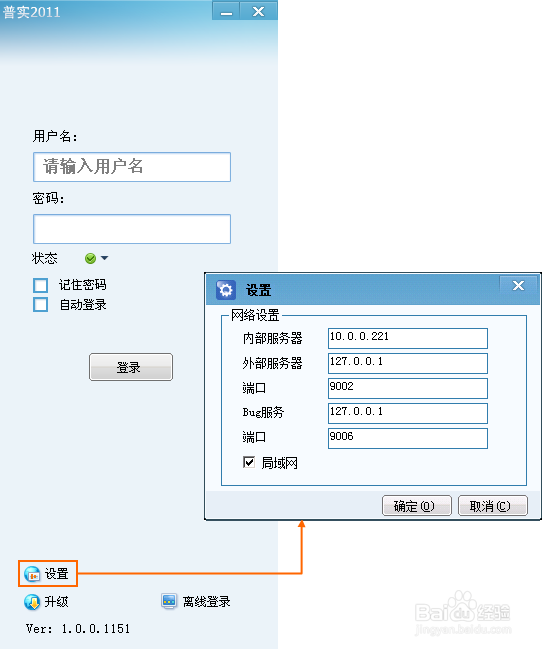Click the 普实2011 window title
The width and height of the screenshot is (542, 649).
[x=32, y=12]
